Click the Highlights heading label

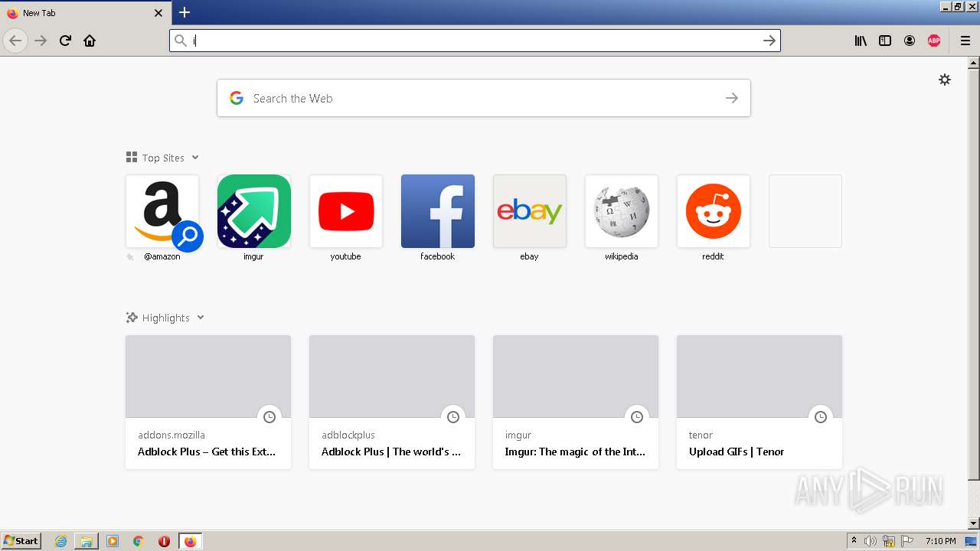point(165,318)
